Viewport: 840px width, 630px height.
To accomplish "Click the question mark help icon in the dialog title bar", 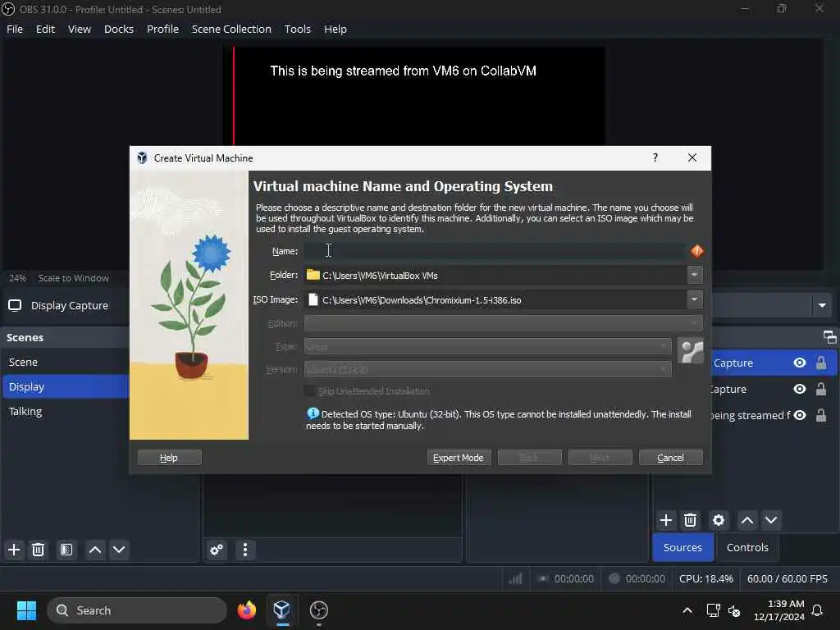I will pyautogui.click(x=655, y=157).
